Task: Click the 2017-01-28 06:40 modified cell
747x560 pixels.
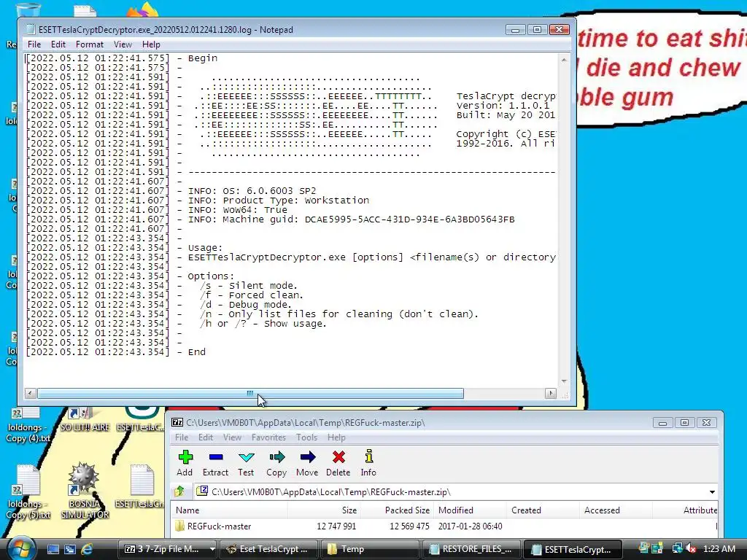Action: point(471,526)
